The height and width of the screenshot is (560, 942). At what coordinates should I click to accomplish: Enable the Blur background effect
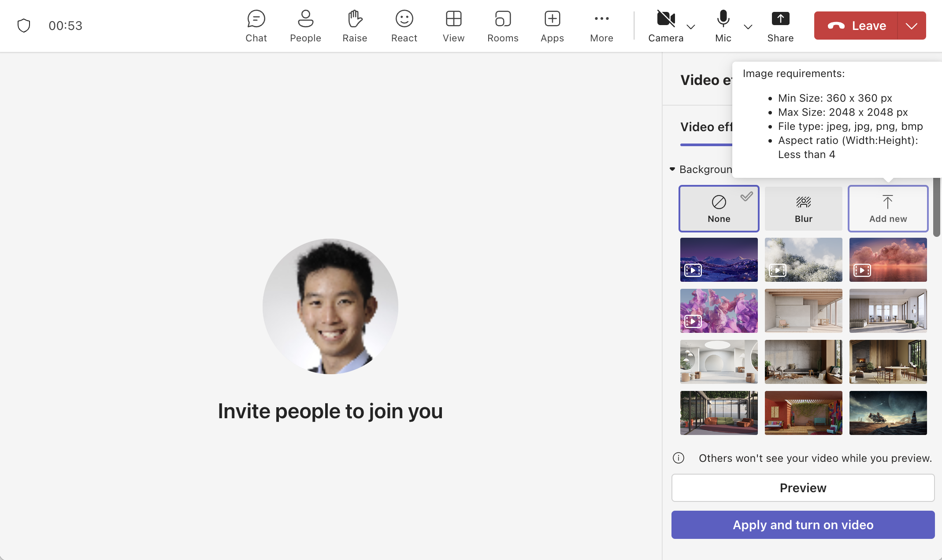(803, 208)
